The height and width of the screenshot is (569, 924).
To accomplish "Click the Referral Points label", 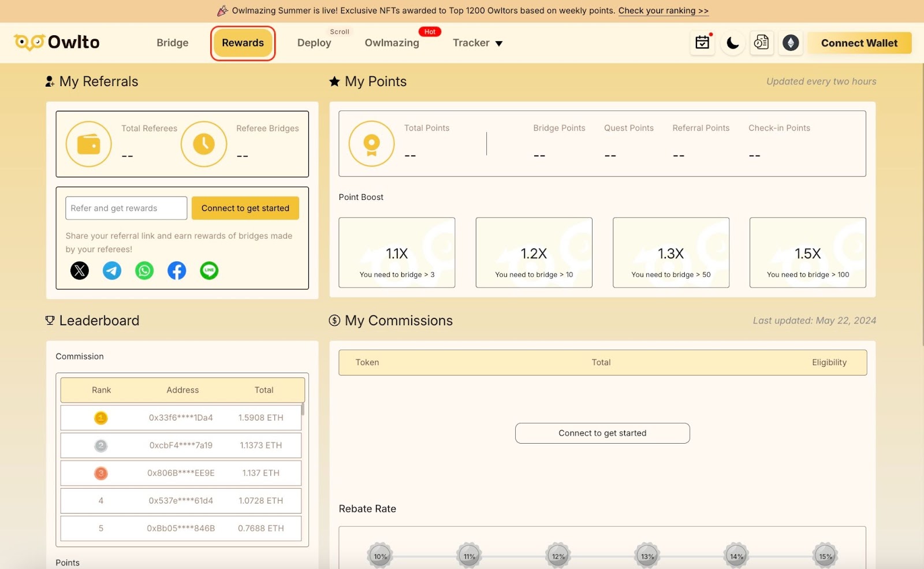I will coord(701,128).
